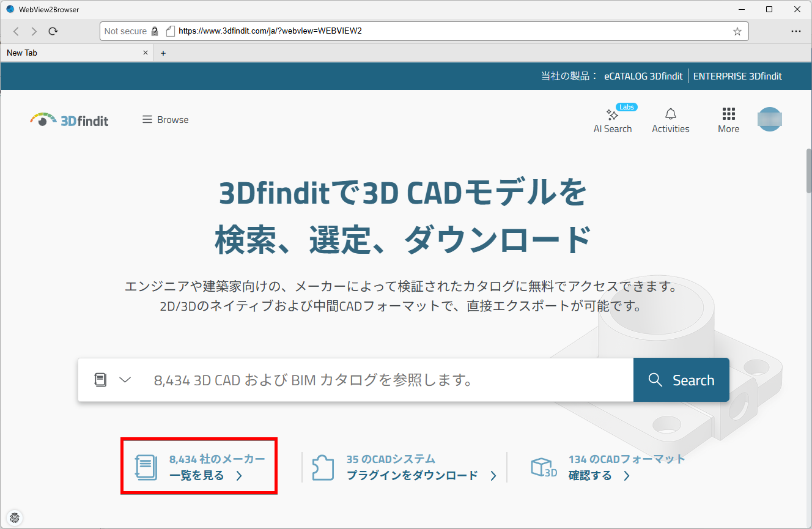Viewport: 812px width, 529px height.
Task: Open the eCATALOG 3Dfindit link
Action: click(643, 76)
